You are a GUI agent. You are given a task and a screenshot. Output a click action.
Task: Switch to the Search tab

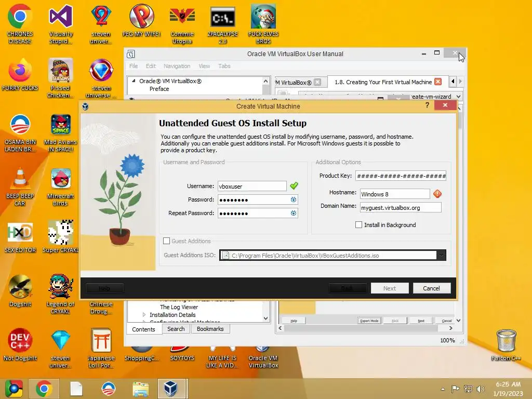click(x=176, y=329)
